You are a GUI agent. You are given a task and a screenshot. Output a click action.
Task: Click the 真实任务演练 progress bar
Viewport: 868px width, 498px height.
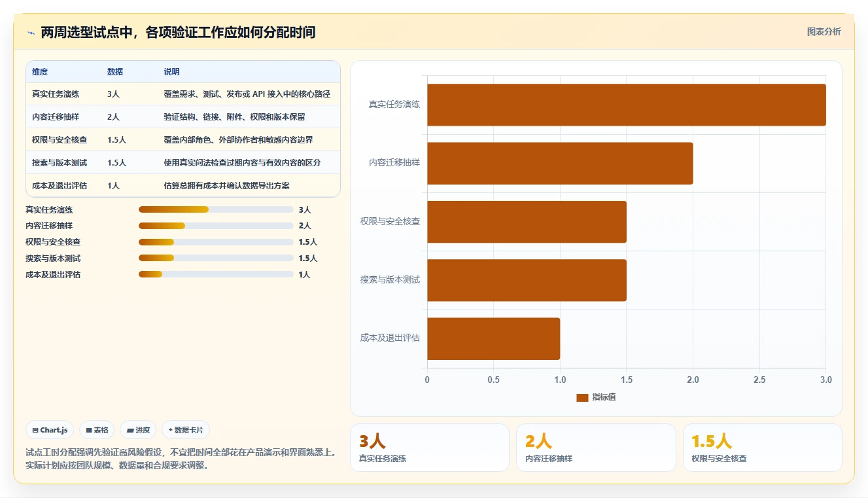point(216,209)
